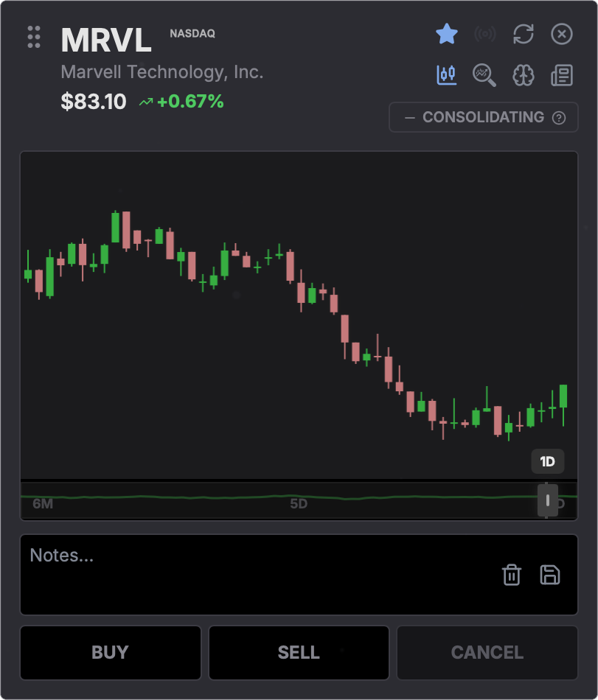Refresh the MRVL quote data
Viewport: 598px width, 700px height.
click(x=524, y=33)
